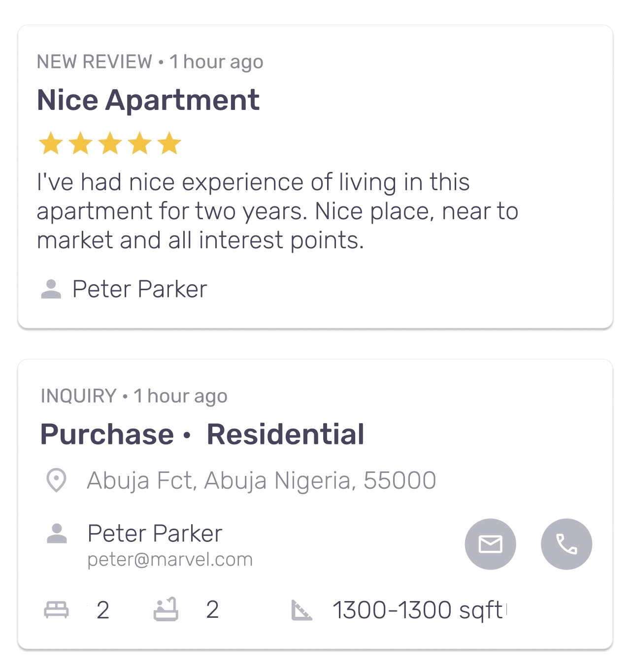Image resolution: width=633 pixels, height=672 pixels.
Task: Click the square footage ruler icon
Action: [x=301, y=610]
